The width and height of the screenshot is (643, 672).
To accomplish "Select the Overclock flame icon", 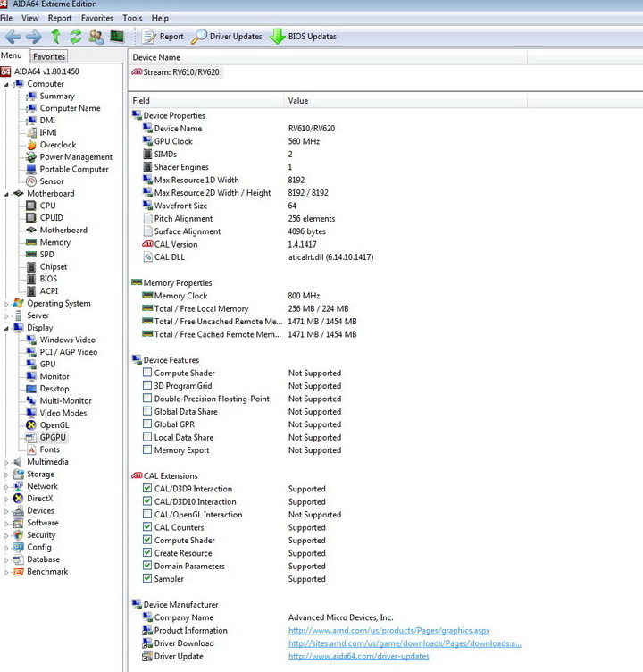I will point(31,145).
